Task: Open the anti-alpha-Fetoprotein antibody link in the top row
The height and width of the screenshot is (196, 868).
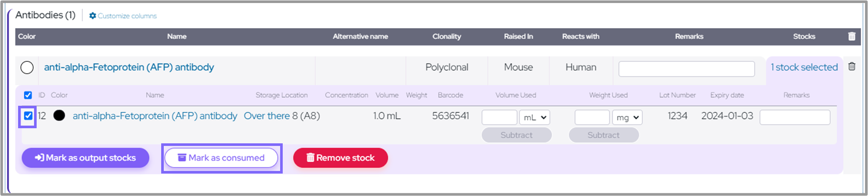Action: click(129, 67)
